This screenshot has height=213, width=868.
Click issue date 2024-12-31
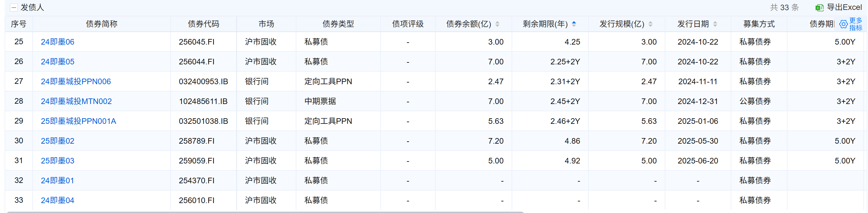coord(698,101)
